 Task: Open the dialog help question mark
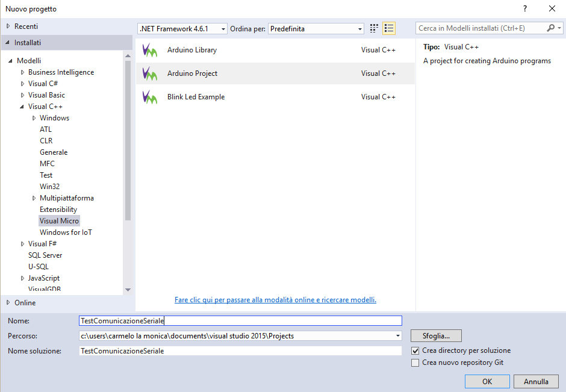525,8
